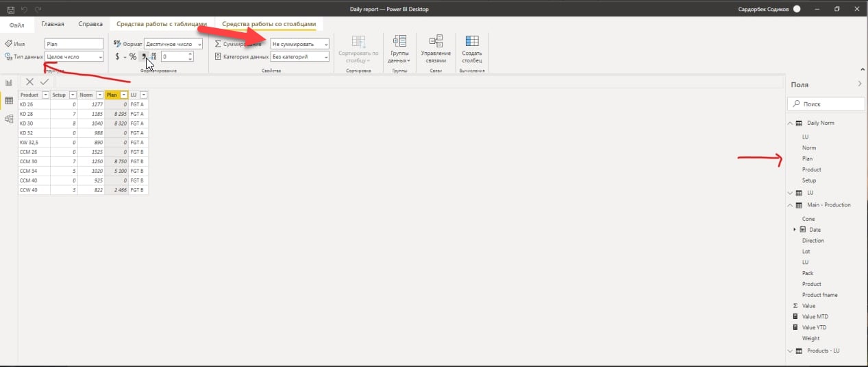Expand the Date hierarchy field
Image resolution: width=868 pixels, height=367 pixels.
[795, 230]
